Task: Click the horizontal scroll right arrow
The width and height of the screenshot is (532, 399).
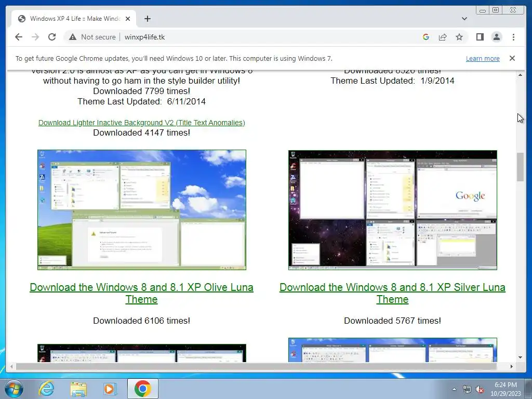Action: tap(512, 366)
